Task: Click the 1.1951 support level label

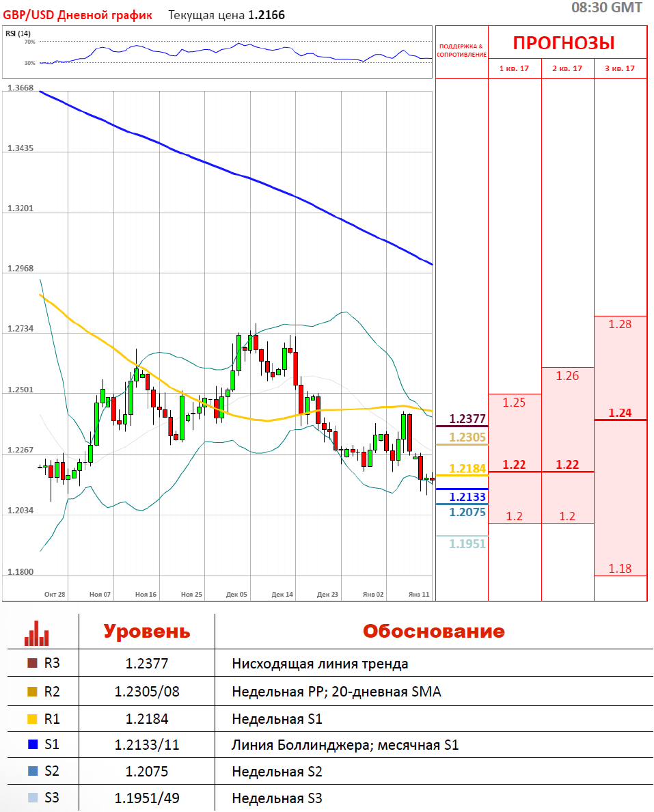Action: (467, 543)
